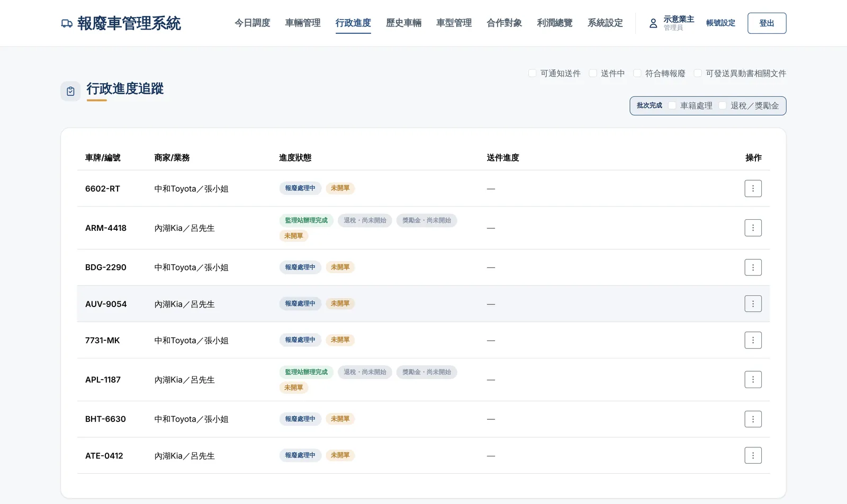Screen dimensions: 847x504
Task: Open actions menu for 7731-MK row
Action: 753,340
